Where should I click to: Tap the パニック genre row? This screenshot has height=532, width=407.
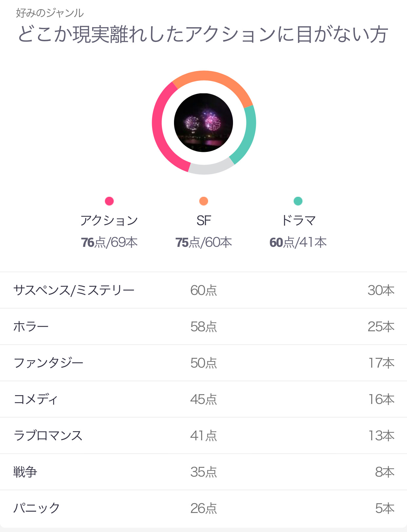point(203,508)
